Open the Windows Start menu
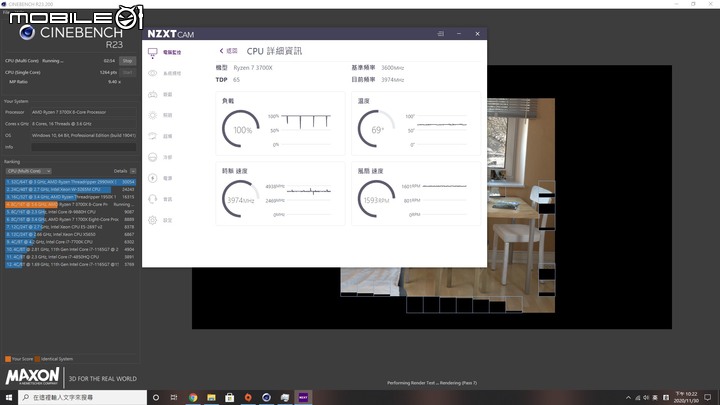Screen dimensions: 720x405 click(9, 397)
